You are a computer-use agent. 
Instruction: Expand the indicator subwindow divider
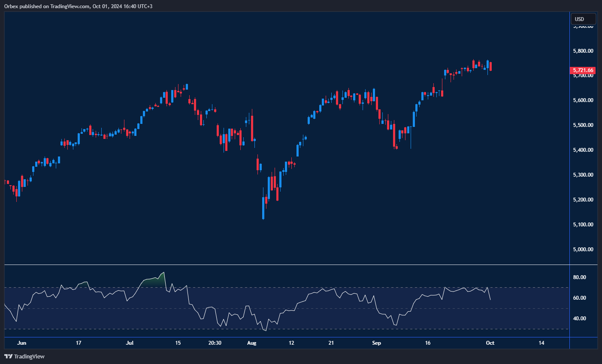coord(283,265)
